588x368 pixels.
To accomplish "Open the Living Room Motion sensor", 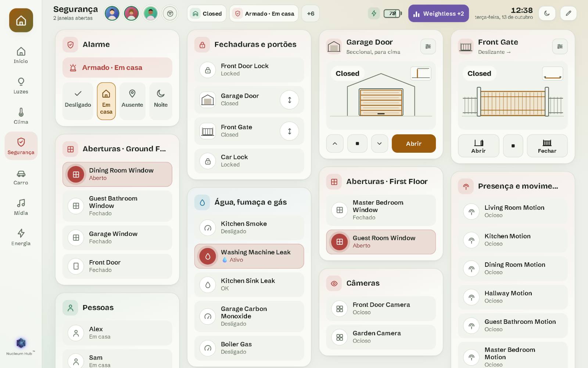I will click(513, 211).
